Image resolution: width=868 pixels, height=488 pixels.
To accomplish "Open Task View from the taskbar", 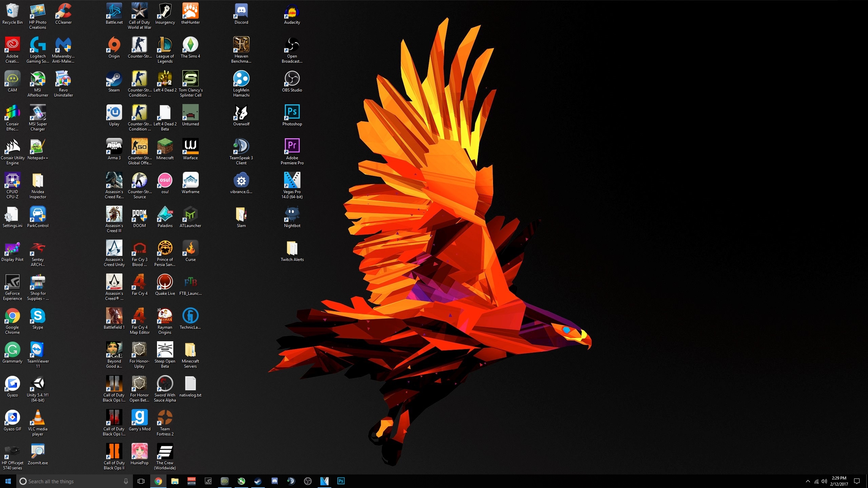I will (141, 481).
